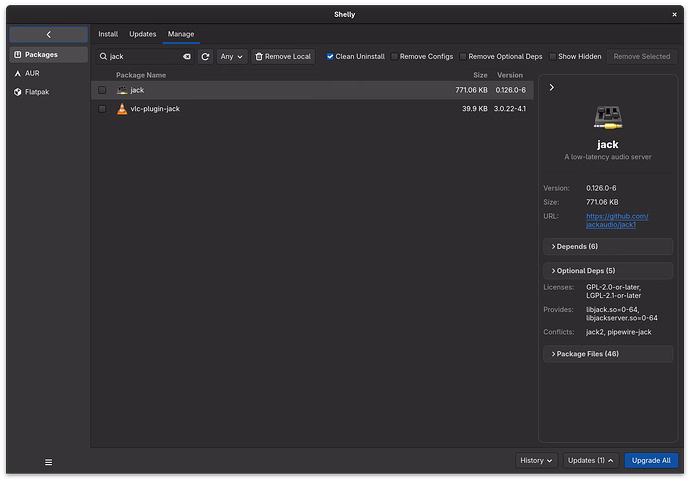
Task: Open the Updates (1) dropdown
Action: coord(591,460)
